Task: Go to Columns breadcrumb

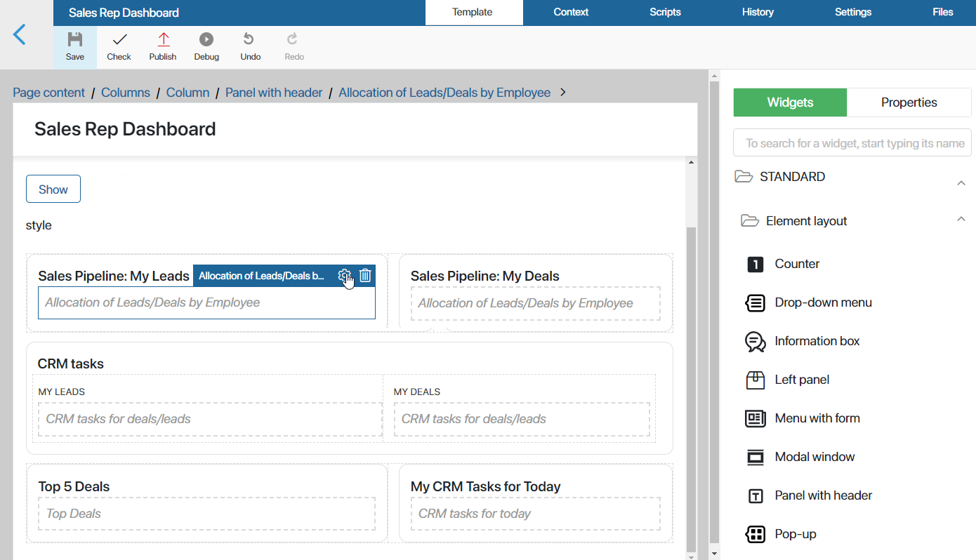Action: click(126, 93)
